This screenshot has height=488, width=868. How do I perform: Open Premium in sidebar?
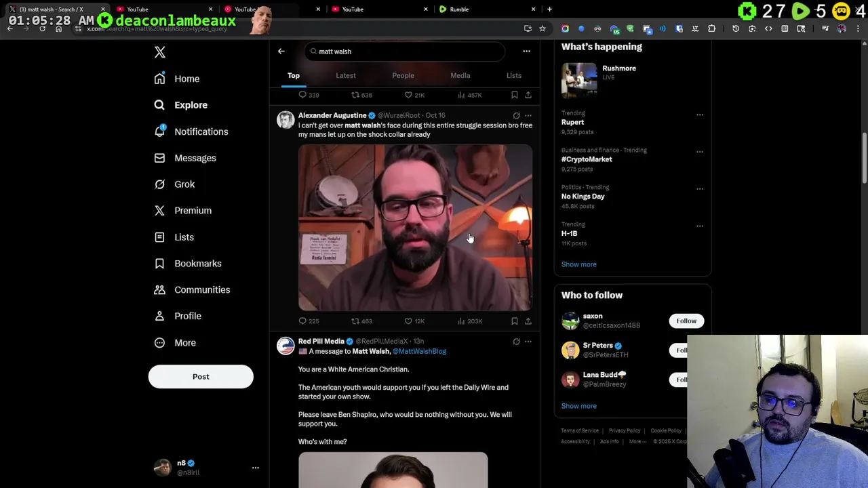pos(183,211)
